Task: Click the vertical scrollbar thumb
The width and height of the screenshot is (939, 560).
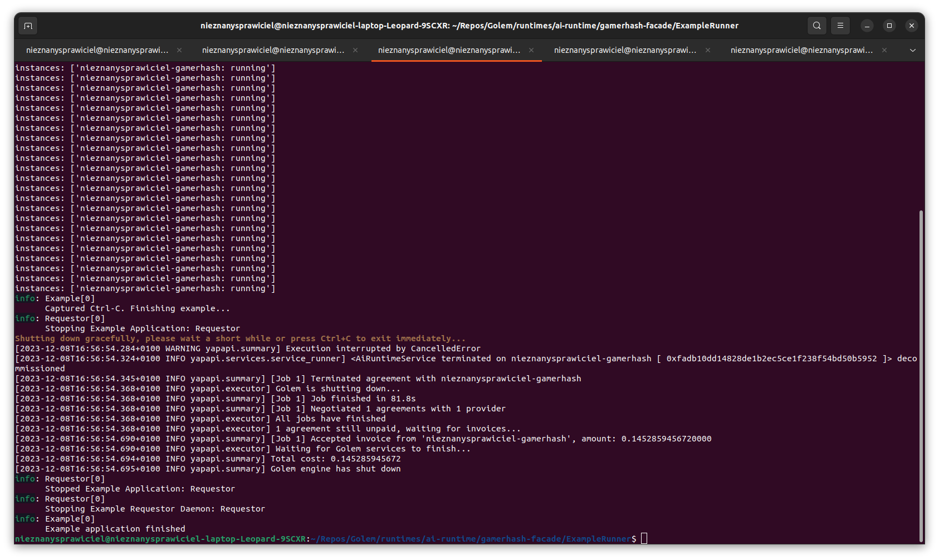Action: pyautogui.click(x=921, y=376)
